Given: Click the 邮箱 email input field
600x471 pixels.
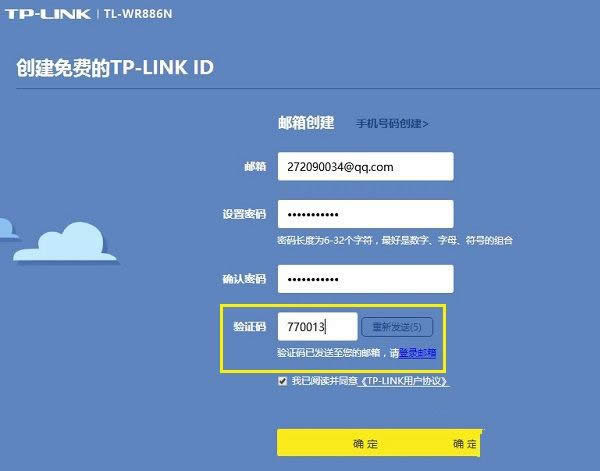Looking at the screenshot, I should click(365, 166).
